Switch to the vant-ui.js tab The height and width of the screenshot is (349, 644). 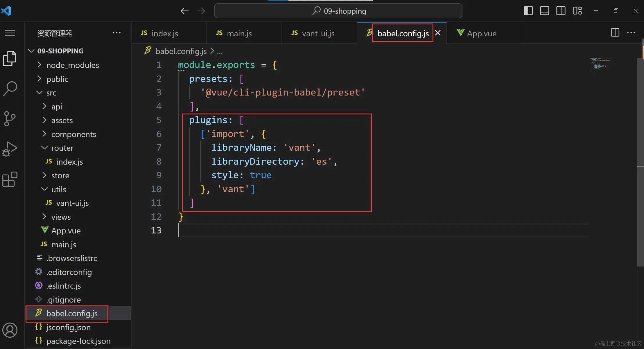coord(319,33)
